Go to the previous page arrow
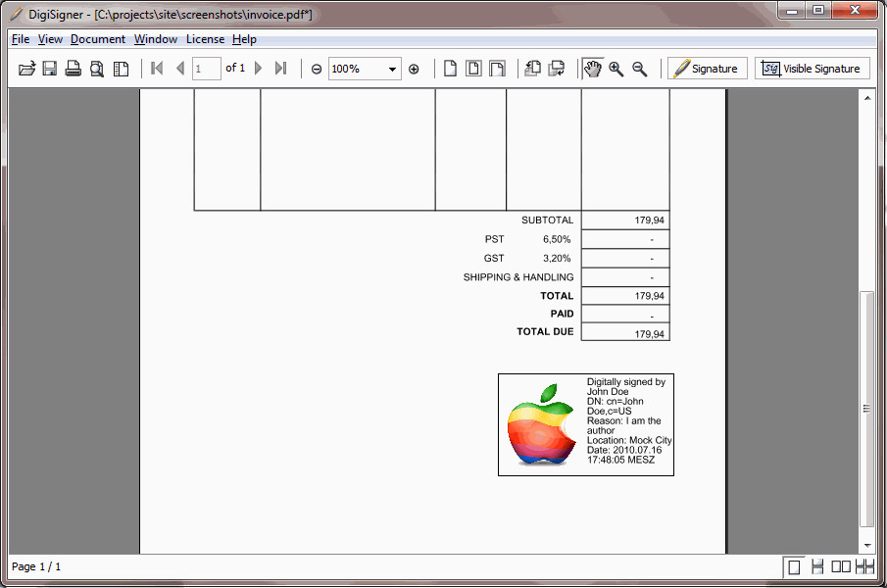This screenshot has width=887, height=588. click(180, 69)
